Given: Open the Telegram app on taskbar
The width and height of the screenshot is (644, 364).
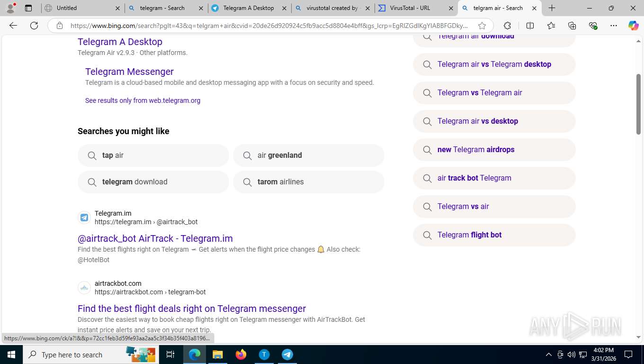Looking at the screenshot, I should (287, 355).
